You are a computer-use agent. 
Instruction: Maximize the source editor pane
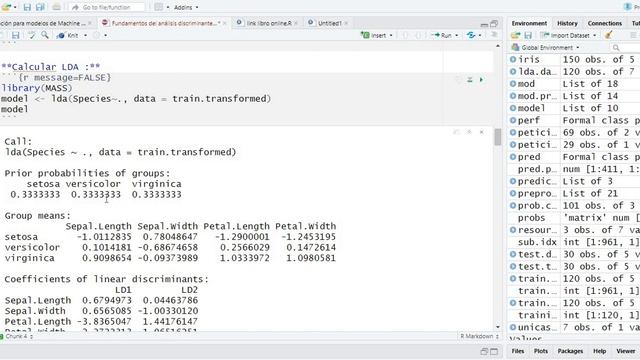pyautogui.click(x=494, y=24)
